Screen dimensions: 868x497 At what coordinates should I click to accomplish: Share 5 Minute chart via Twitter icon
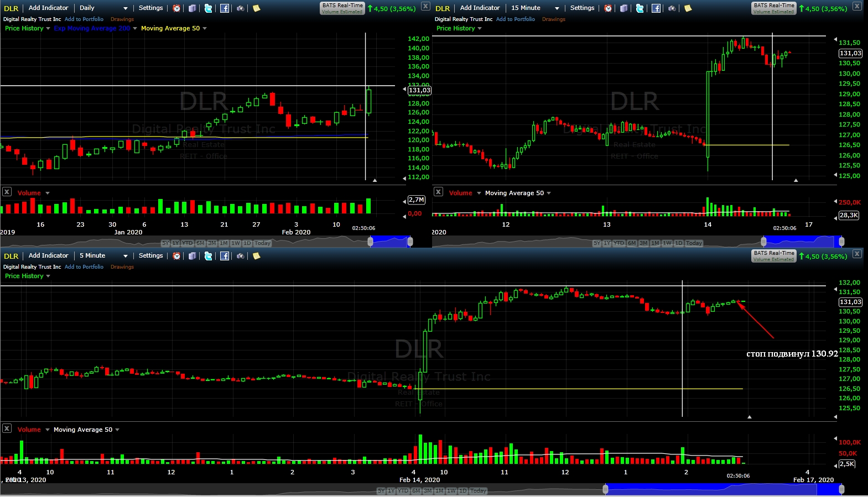pos(208,256)
